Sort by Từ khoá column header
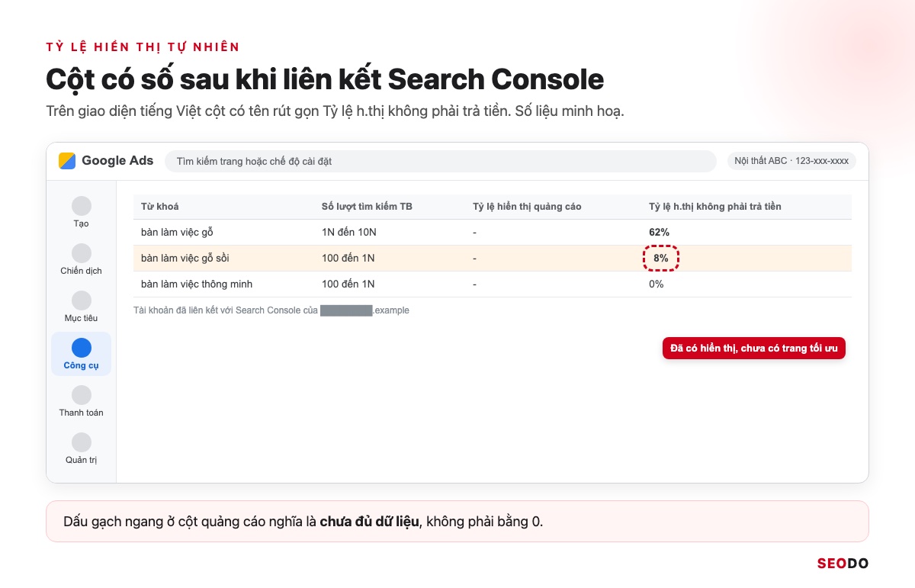The width and height of the screenshot is (915, 588). coord(160,207)
